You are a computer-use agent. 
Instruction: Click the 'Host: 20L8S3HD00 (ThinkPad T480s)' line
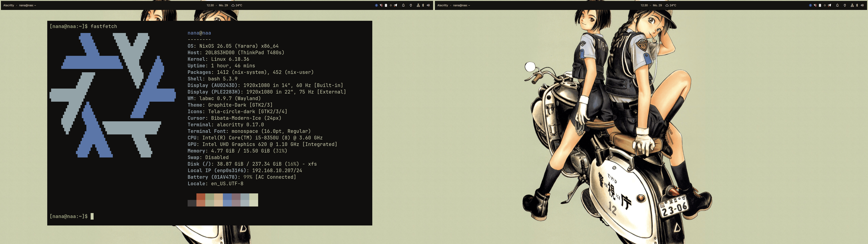click(x=236, y=53)
